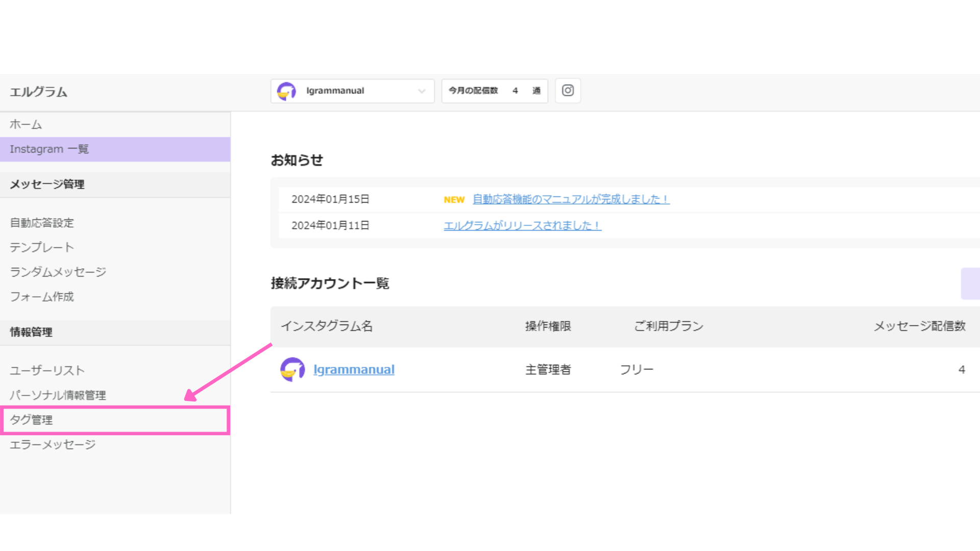The height and width of the screenshot is (551, 980).
Task: Click the lgrammanual avatar in header dropdown
Action: 286,91
